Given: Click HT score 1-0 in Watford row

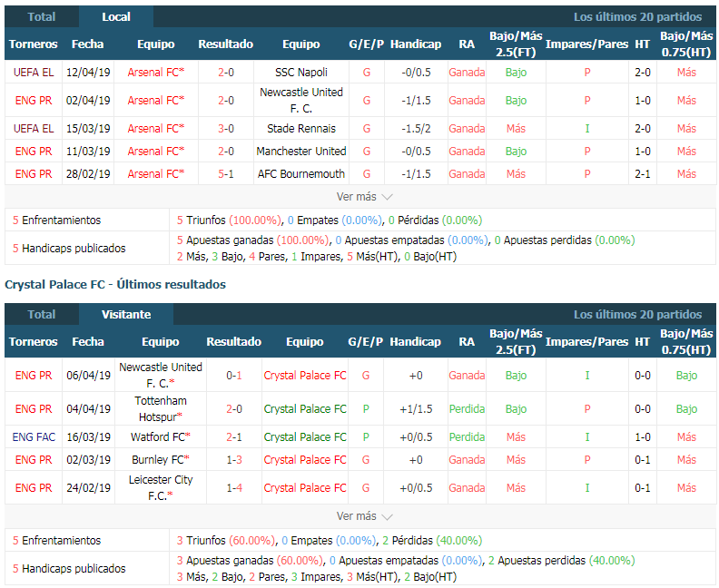Looking at the screenshot, I should click(x=643, y=437).
